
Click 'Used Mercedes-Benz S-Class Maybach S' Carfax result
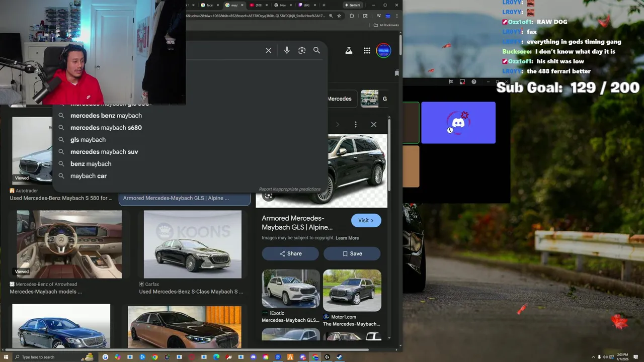coord(191,292)
